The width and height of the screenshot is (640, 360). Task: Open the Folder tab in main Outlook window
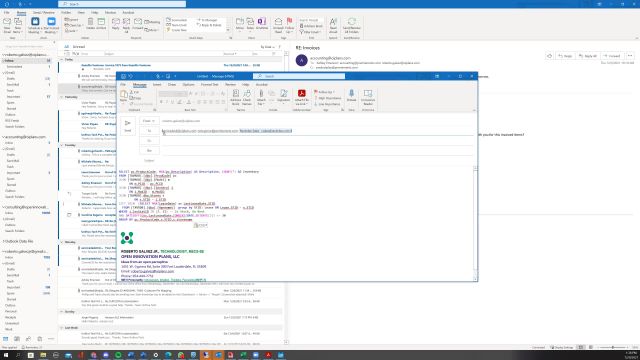[x=66, y=13]
